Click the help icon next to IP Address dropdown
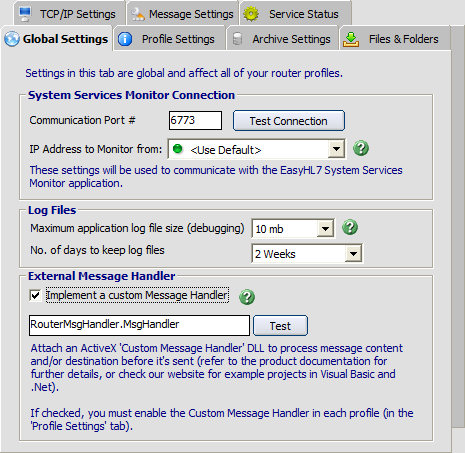 pos(361,148)
